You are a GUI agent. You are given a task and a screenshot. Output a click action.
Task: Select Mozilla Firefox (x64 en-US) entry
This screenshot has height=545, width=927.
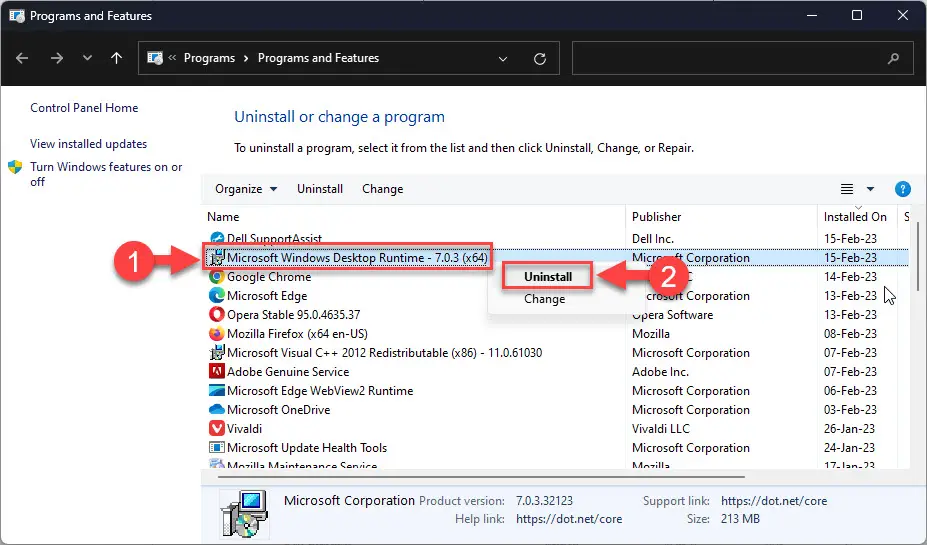(297, 333)
